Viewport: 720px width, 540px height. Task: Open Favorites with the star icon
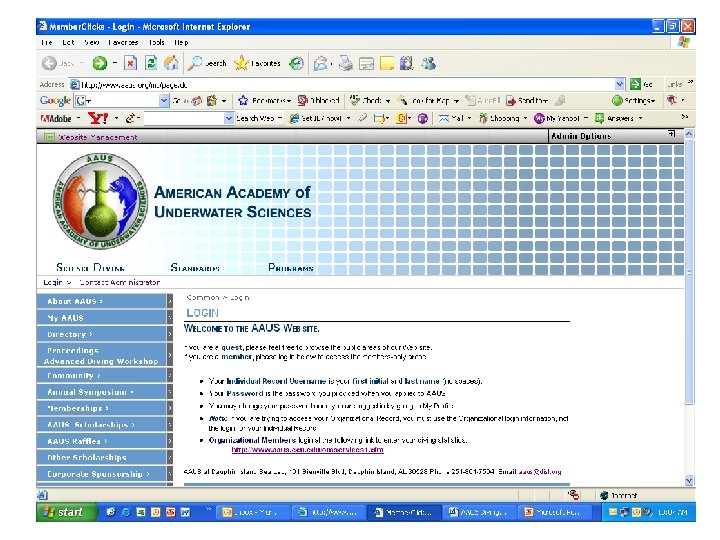pos(257,63)
